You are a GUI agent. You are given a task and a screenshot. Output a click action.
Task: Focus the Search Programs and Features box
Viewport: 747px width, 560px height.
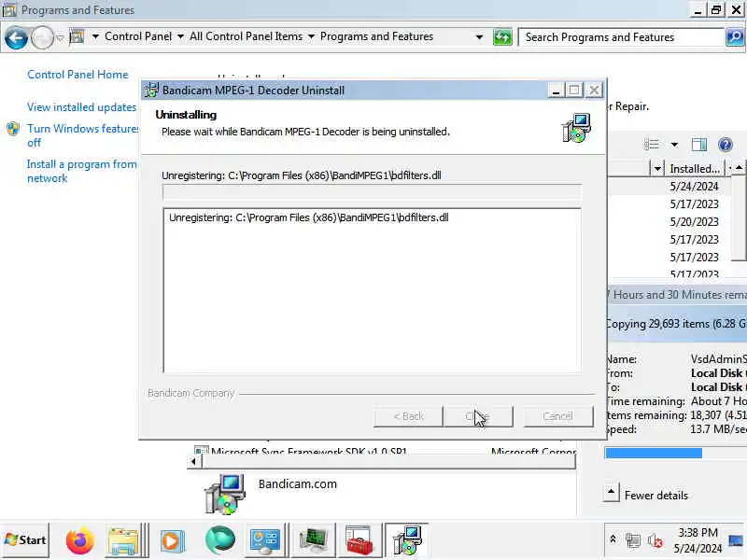click(x=622, y=37)
